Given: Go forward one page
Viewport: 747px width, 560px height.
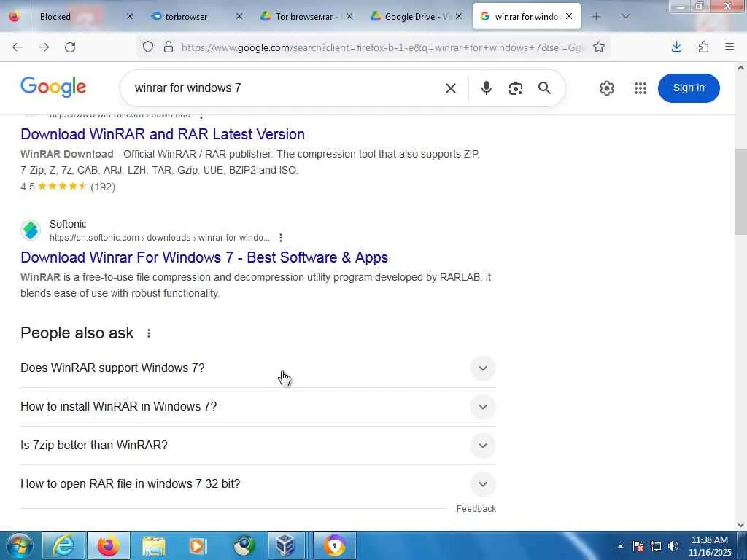Looking at the screenshot, I should (x=44, y=47).
